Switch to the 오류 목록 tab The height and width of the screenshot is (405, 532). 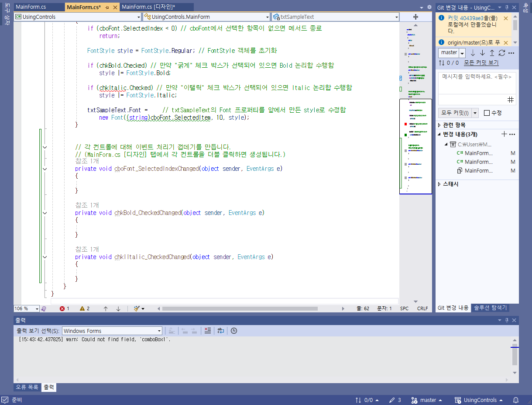tap(27, 387)
